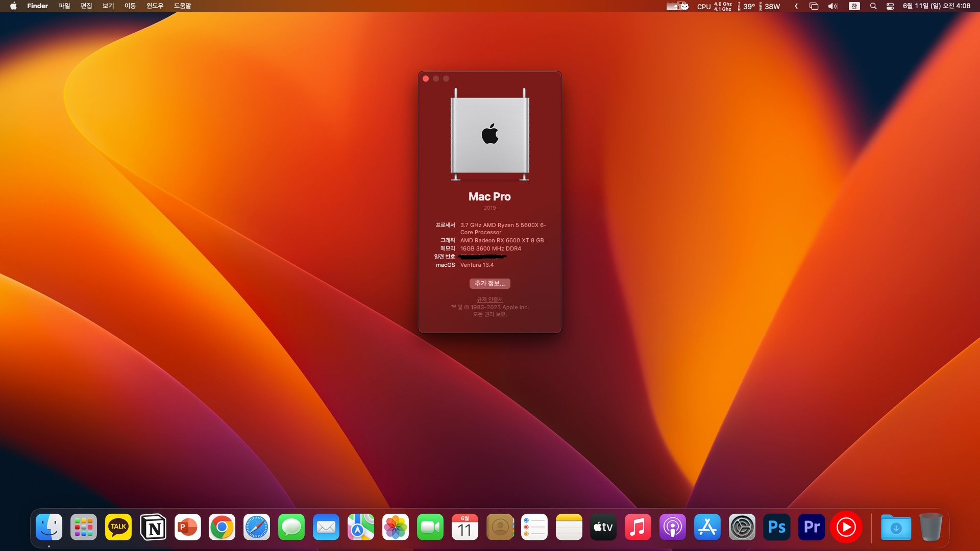Open Photos app in the Dock
Image resolution: width=980 pixels, height=551 pixels.
point(396,527)
